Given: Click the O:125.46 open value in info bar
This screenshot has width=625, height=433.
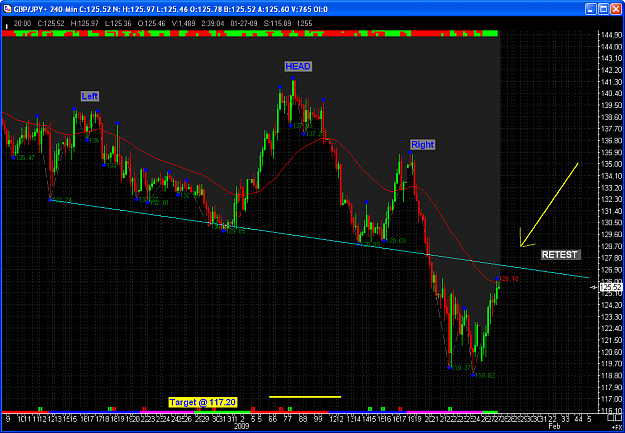Looking at the screenshot, I should 152,24.
